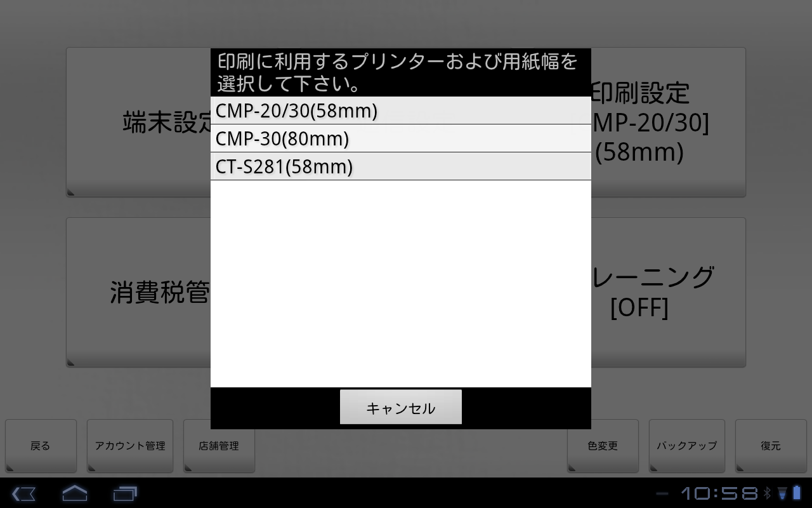Dismiss the dialog with キャンセル button
This screenshot has height=508, width=812.
pyautogui.click(x=401, y=407)
